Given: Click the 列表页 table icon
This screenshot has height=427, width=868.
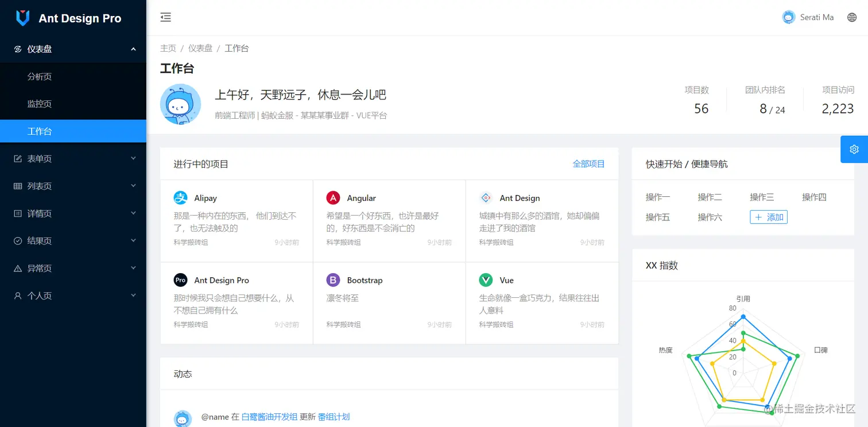Looking at the screenshot, I should (18, 186).
